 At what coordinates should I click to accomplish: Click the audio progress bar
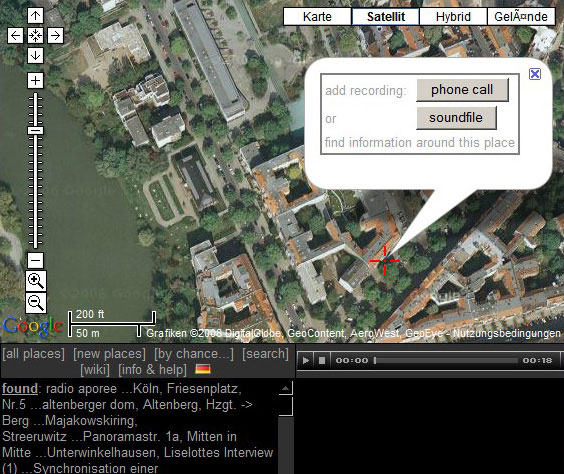point(446,360)
